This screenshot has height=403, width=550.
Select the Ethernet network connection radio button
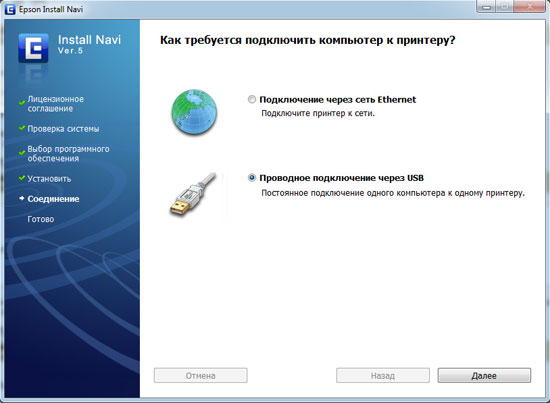pos(252,100)
